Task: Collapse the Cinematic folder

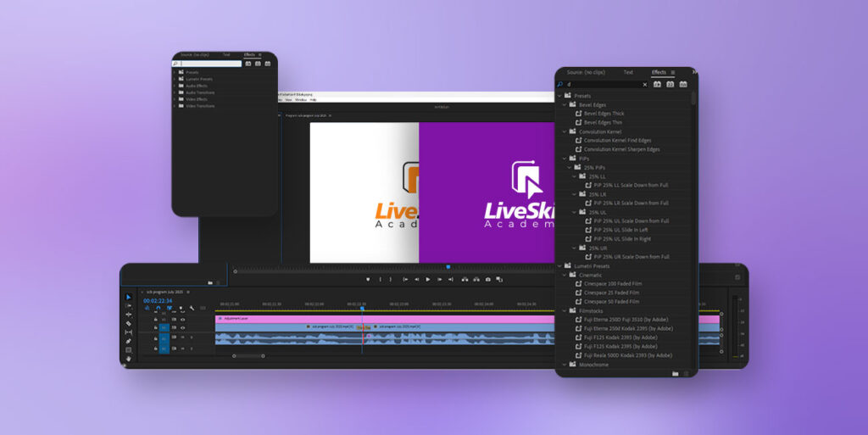Action: 565,275
